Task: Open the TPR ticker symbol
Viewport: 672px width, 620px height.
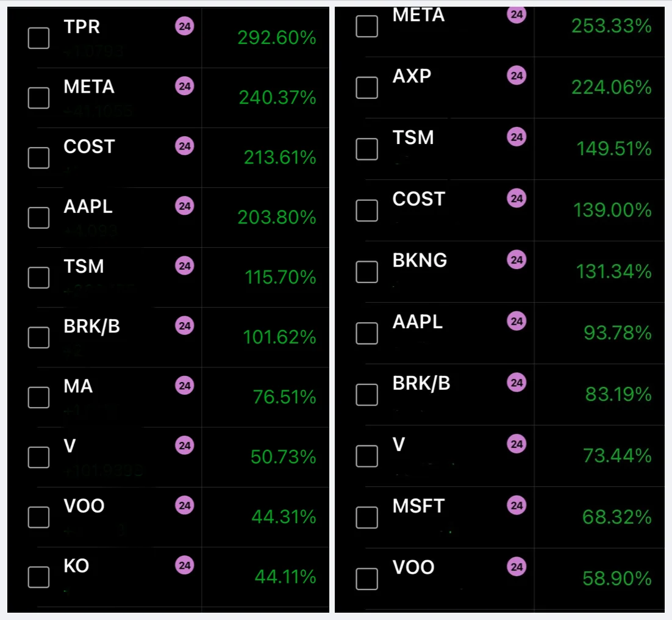Action: tap(82, 27)
